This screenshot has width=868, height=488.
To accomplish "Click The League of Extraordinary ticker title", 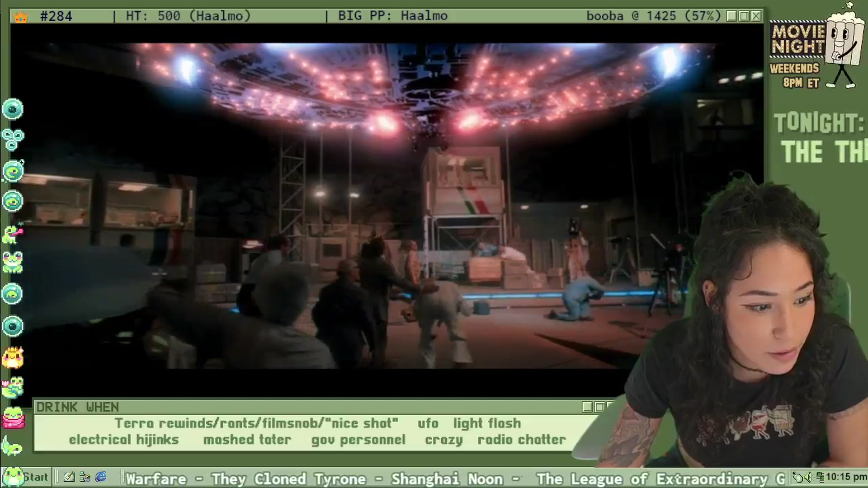I will (660, 479).
